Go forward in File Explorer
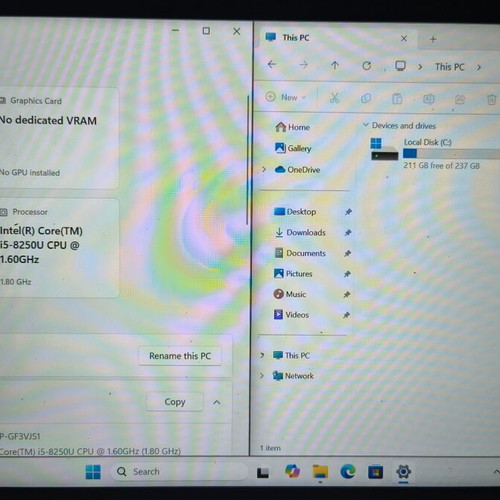The image size is (500, 500). point(303,65)
